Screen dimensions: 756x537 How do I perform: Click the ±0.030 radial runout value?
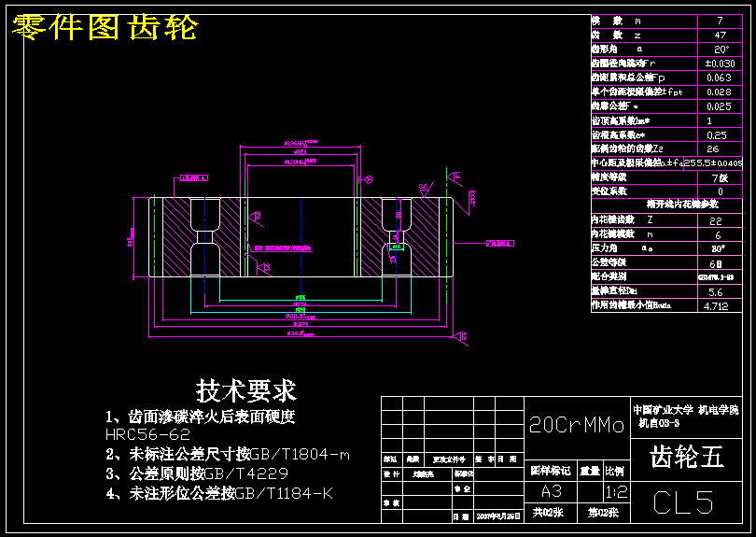point(720,64)
